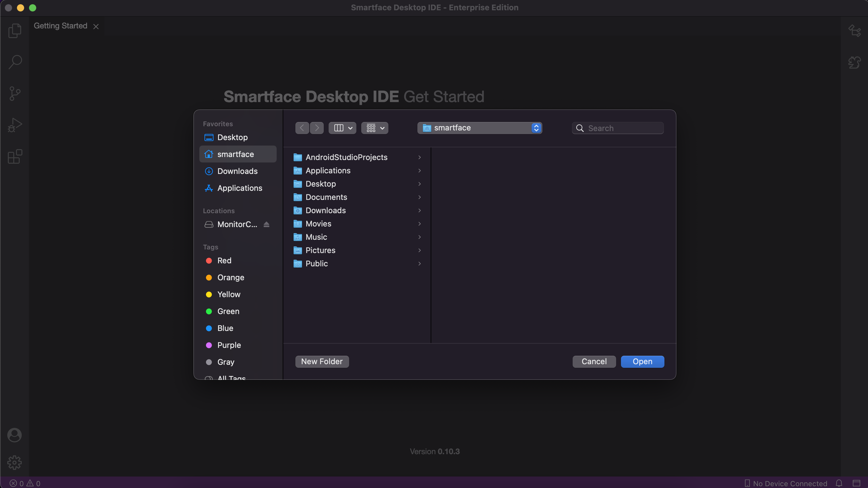Viewport: 868px width, 488px height.
Task: Expand Documents via its chevron
Action: click(420, 197)
